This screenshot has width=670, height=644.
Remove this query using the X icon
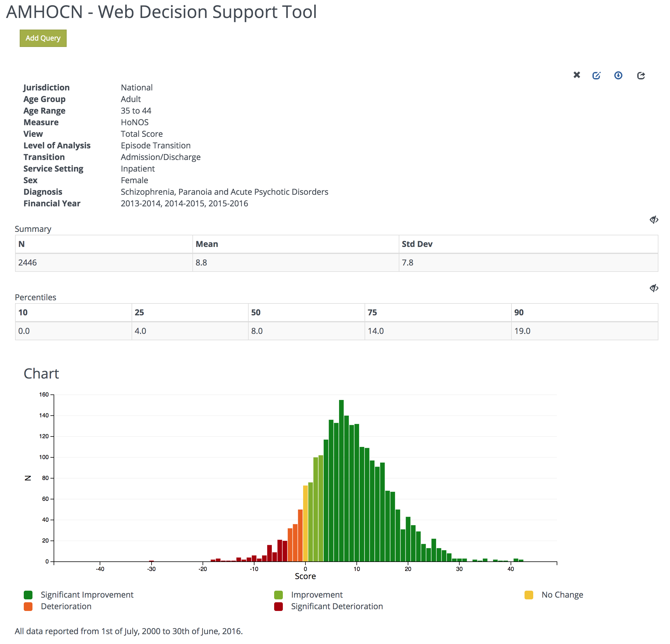tap(577, 75)
